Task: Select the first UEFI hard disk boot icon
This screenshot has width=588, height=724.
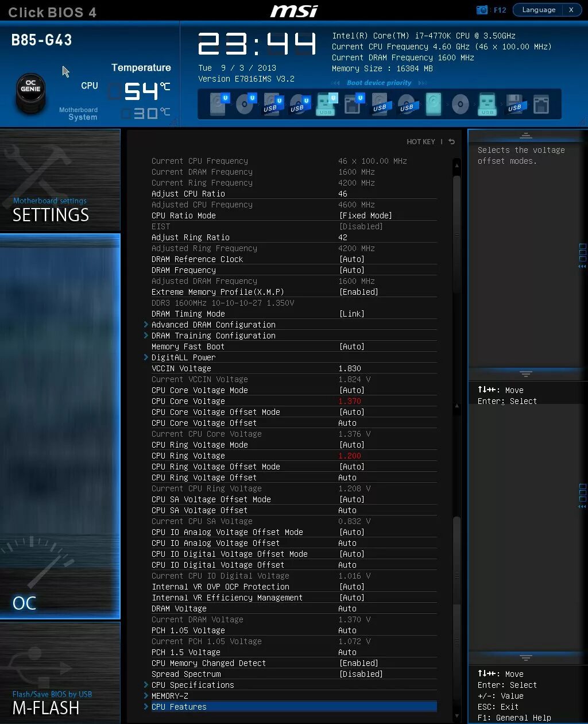Action: [x=219, y=105]
